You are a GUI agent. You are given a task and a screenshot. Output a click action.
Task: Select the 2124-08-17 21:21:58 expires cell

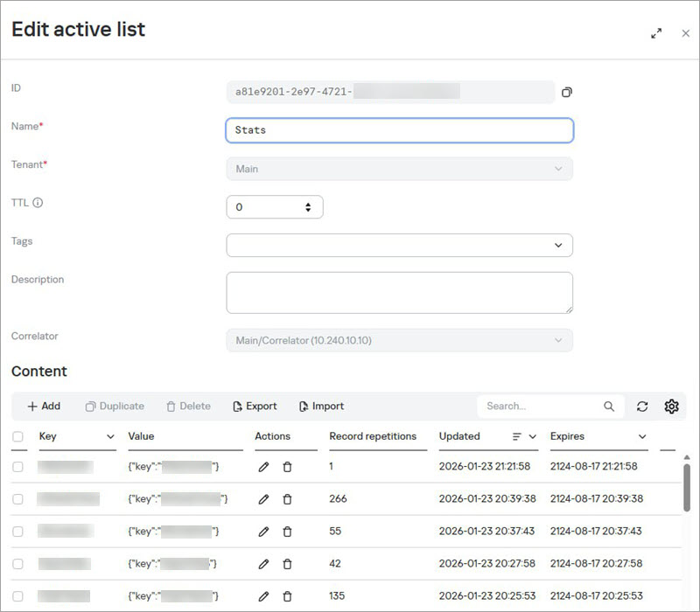(594, 467)
